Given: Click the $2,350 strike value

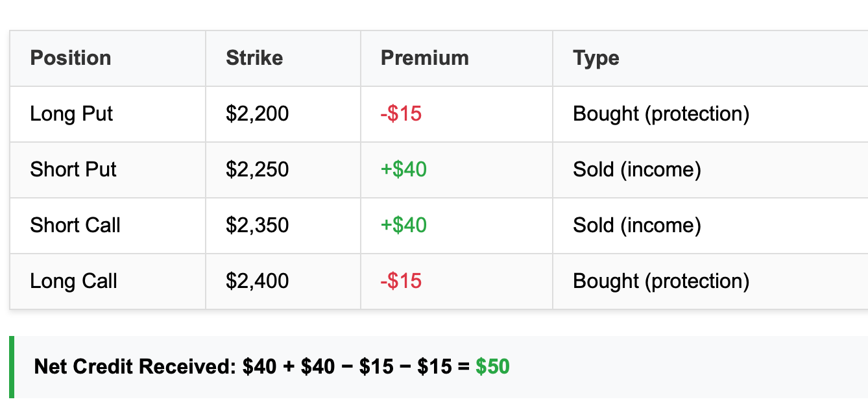Looking at the screenshot, I should (258, 226).
